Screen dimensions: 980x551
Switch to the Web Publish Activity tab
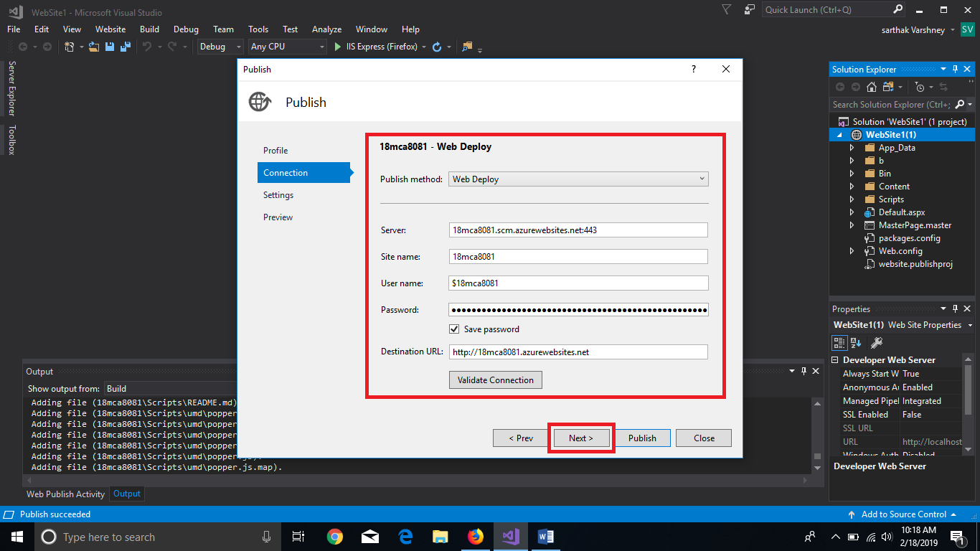[x=65, y=494]
